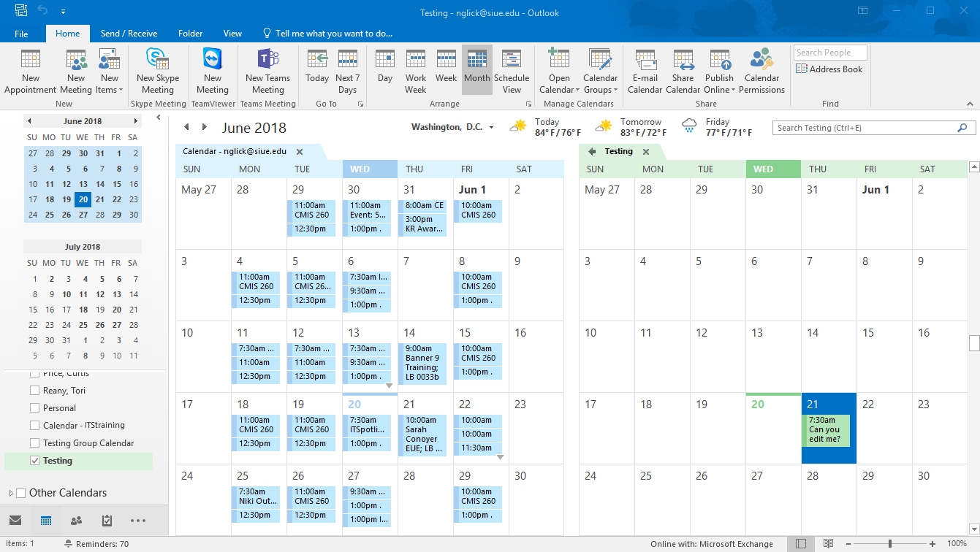
Task: Create a New Appointment
Action: 30,72
